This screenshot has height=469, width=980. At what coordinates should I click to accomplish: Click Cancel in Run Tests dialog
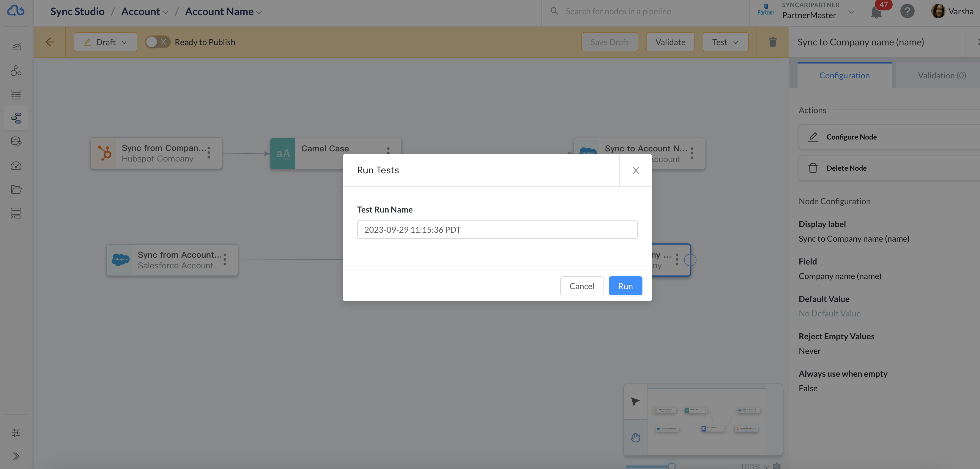coord(582,286)
